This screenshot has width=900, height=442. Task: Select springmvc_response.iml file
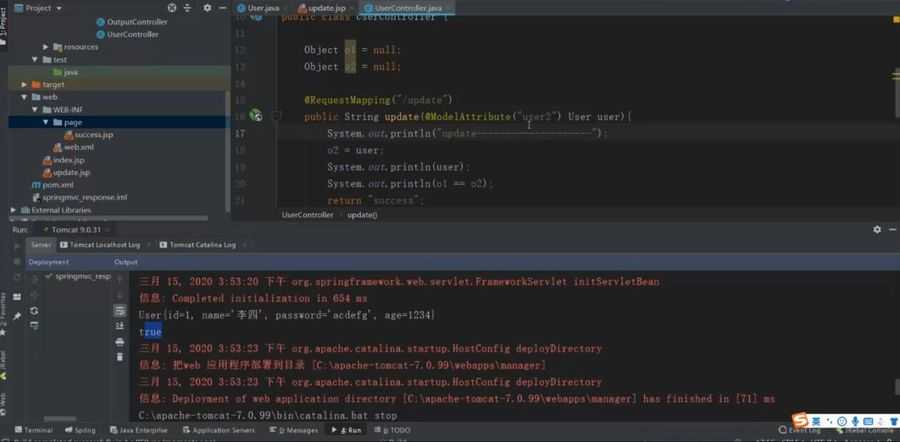[x=79, y=197]
